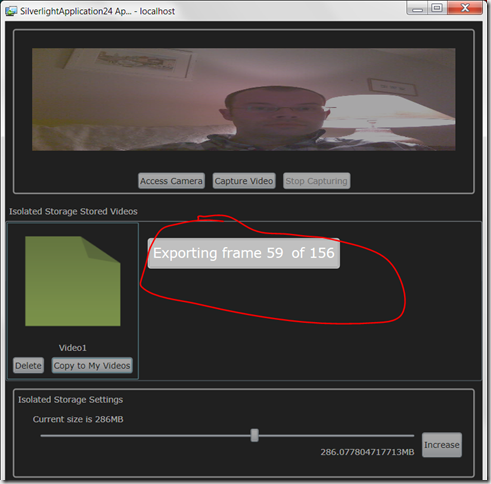Click the 286.077804717713MB value label
This screenshot has height=484, width=491.
[x=367, y=452]
